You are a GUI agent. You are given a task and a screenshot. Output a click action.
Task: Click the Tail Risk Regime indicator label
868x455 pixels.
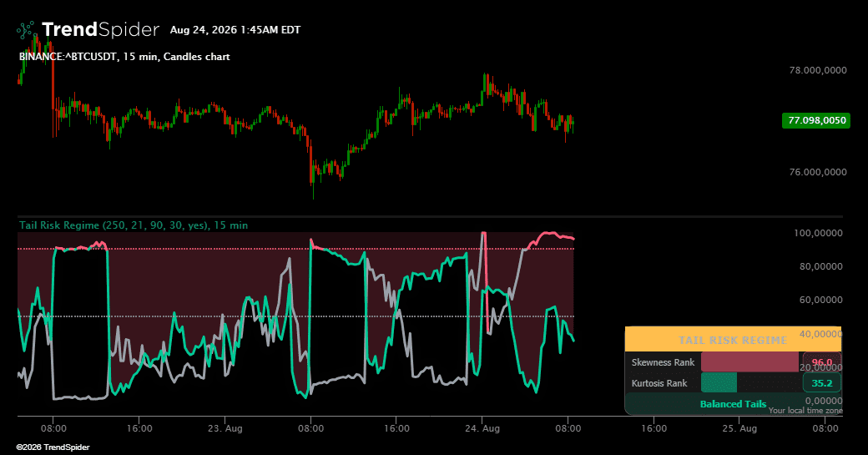point(134,225)
